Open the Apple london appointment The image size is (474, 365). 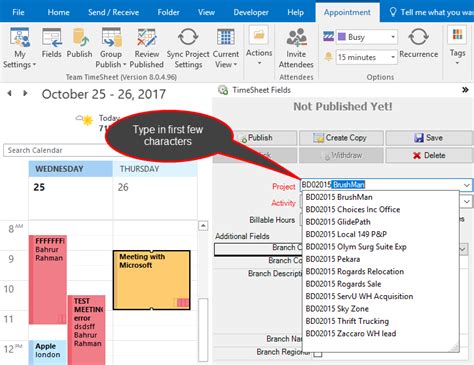click(x=48, y=352)
